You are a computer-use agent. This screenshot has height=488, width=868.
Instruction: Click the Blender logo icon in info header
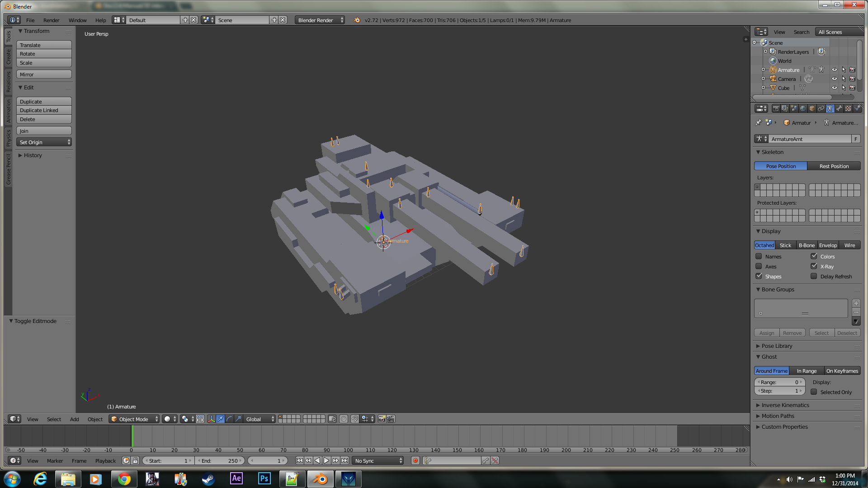pos(357,20)
